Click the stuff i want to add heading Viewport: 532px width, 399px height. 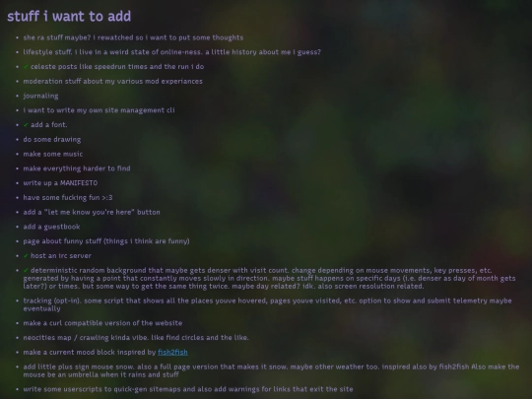(x=69, y=17)
